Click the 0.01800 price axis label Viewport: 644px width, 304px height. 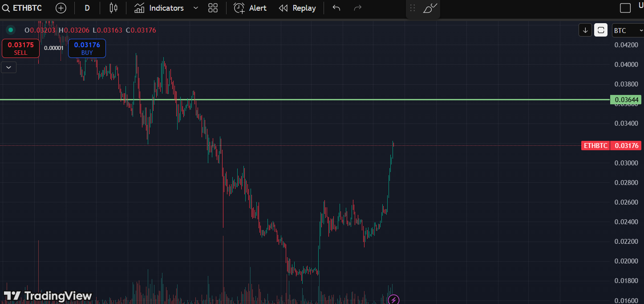626,280
